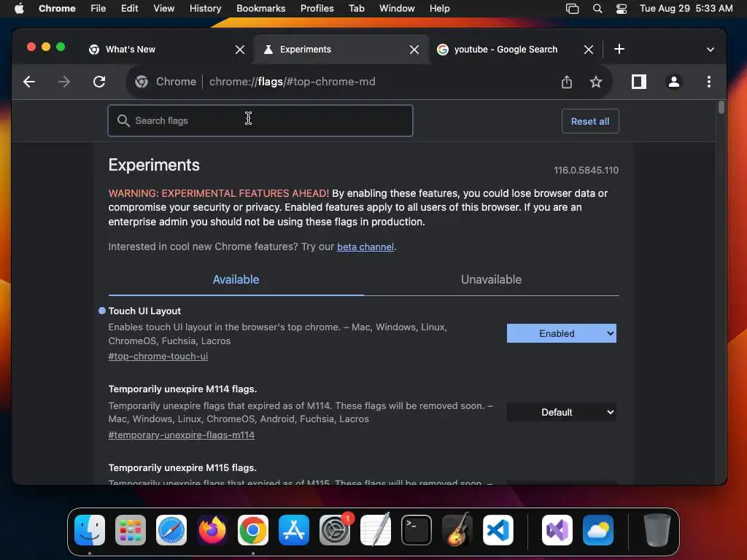747x560 pixels.
Task: Click version number 116.0.5845.110
Action: pos(586,171)
